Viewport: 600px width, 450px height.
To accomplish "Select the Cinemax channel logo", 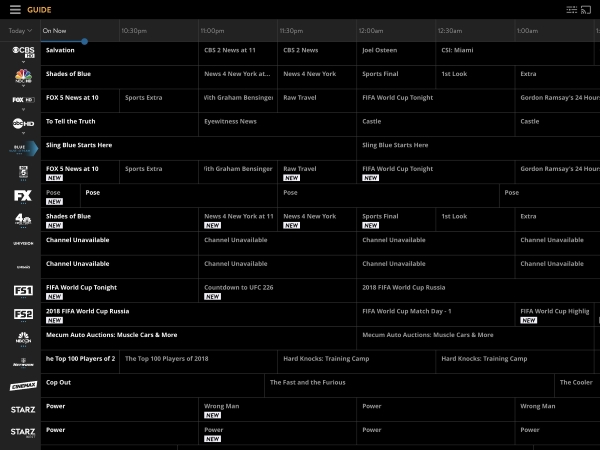I will pos(22,385).
